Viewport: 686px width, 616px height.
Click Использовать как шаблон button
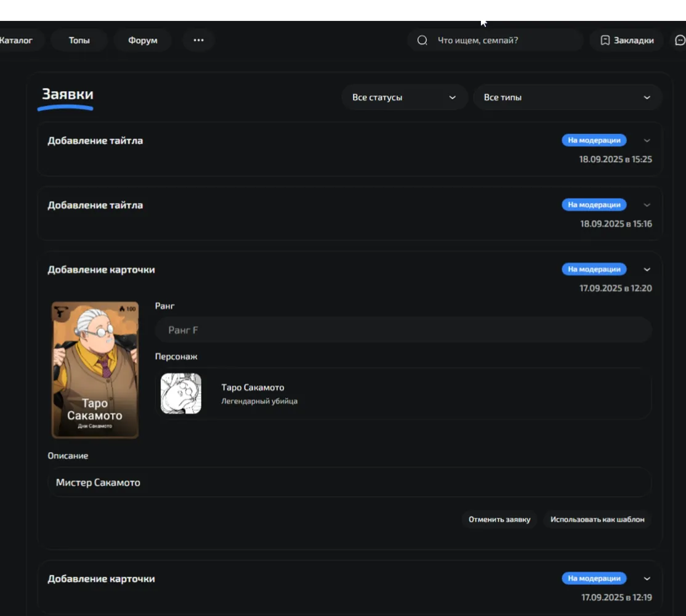[597, 519]
